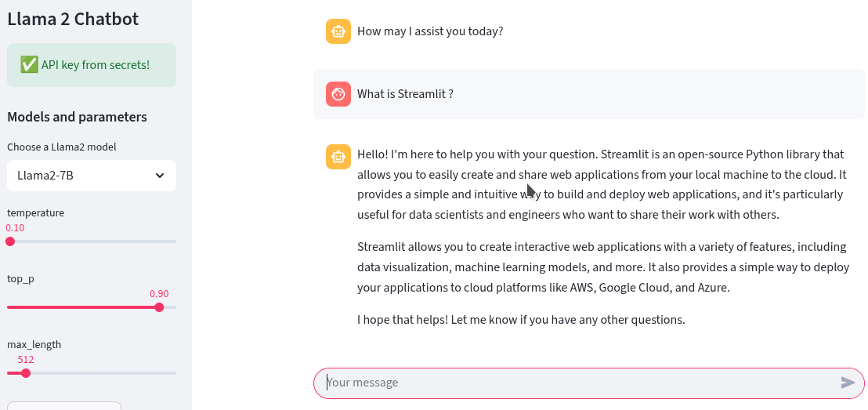
Task: Click the "Choose a Llama2 model" label
Action: click(x=62, y=147)
